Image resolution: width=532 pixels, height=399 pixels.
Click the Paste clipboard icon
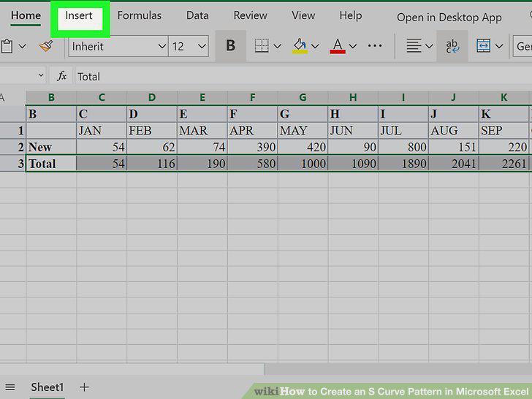pyautogui.click(x=7, y=46)
